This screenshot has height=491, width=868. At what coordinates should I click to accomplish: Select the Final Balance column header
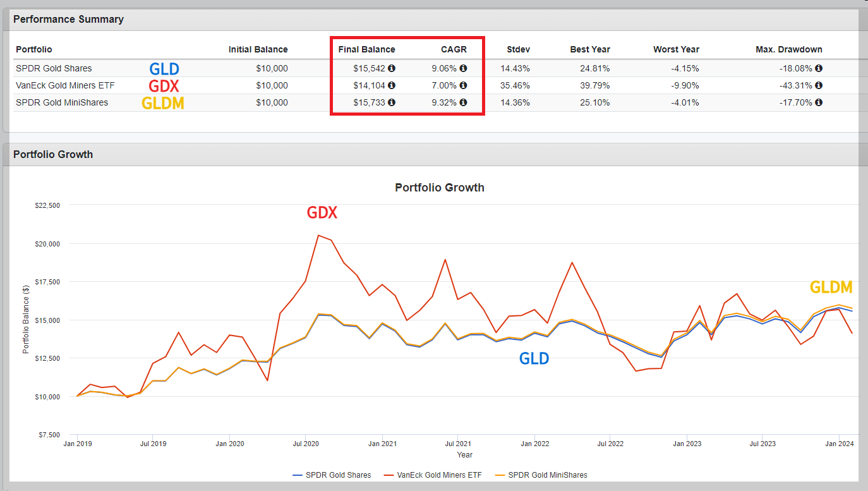(366, 49)
